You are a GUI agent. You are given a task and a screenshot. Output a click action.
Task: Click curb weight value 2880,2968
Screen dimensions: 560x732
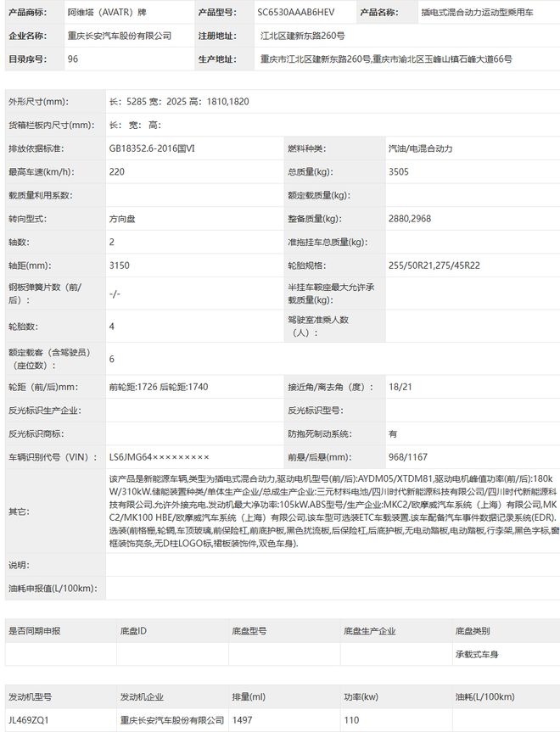click(410, 219)
